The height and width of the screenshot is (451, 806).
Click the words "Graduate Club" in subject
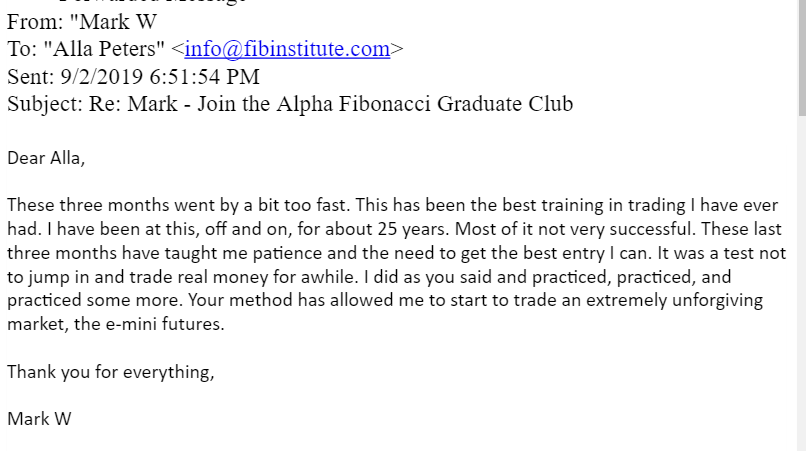(x=505, y=104)
